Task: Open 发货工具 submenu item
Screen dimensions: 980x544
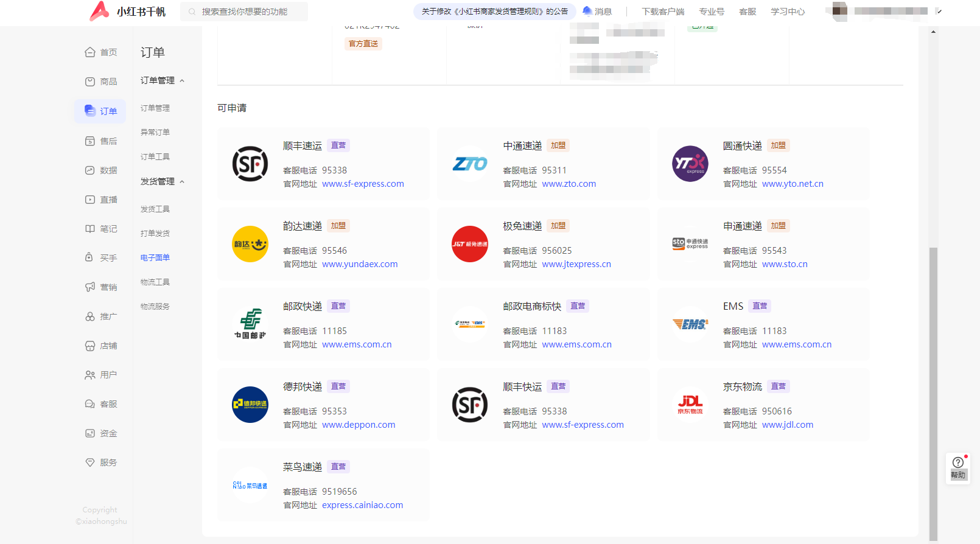Action: (155, 209)
